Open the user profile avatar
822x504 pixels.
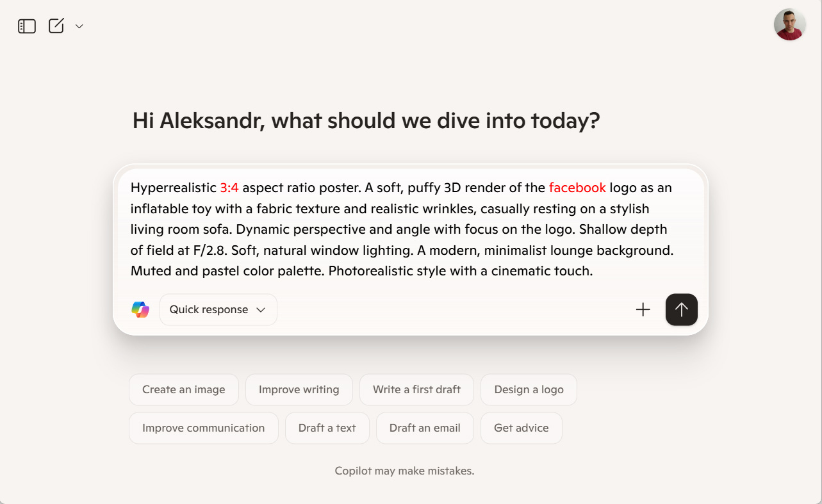789,25
